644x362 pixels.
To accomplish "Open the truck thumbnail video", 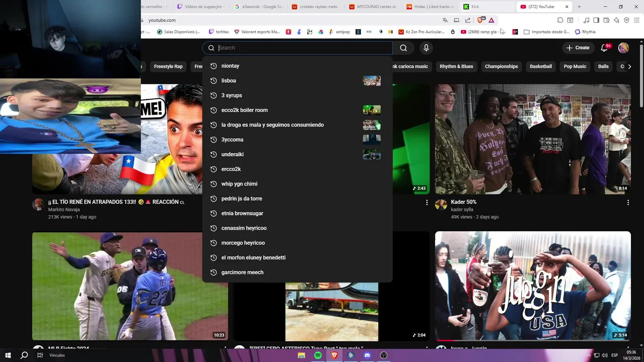I will coord(332,312).
